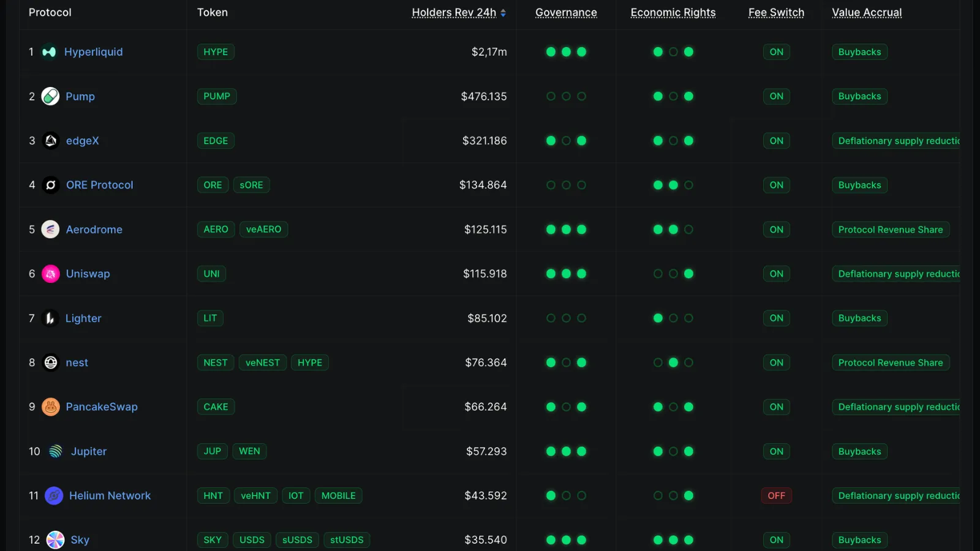Click Sky's ON fee switch badge
This screenshot has width=980, height=551.
click(x=777, y=540)
